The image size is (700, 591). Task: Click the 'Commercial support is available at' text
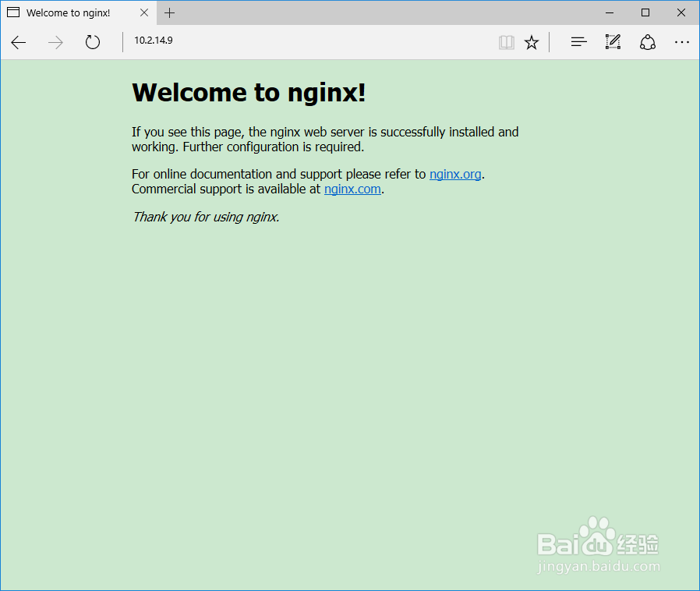coord(226,189)
